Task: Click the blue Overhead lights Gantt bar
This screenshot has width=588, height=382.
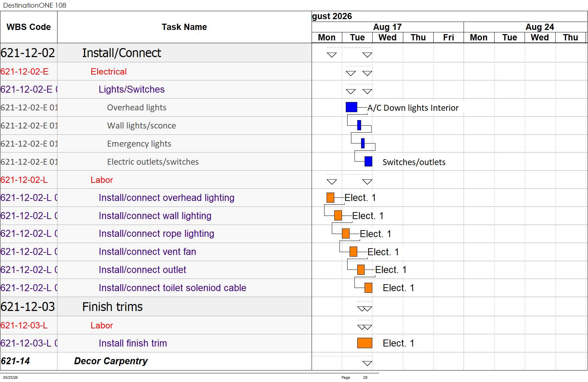Action: tap(351, 107)
